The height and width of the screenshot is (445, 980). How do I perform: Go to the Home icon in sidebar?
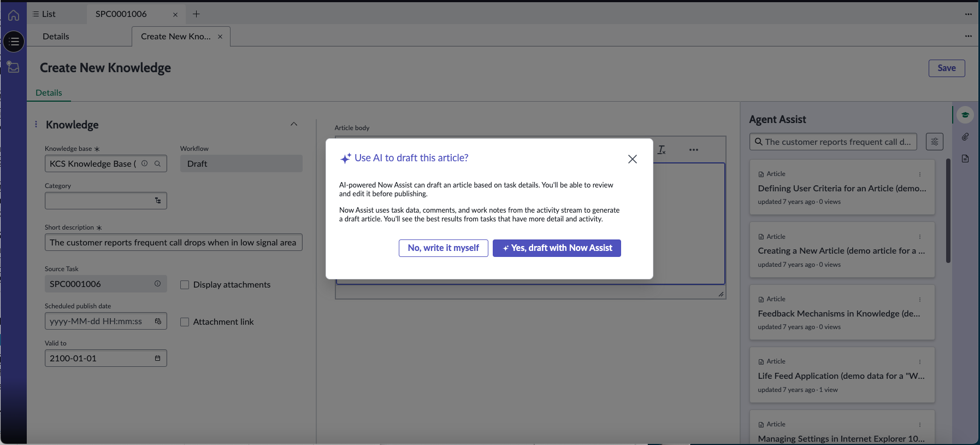point(14,15)
